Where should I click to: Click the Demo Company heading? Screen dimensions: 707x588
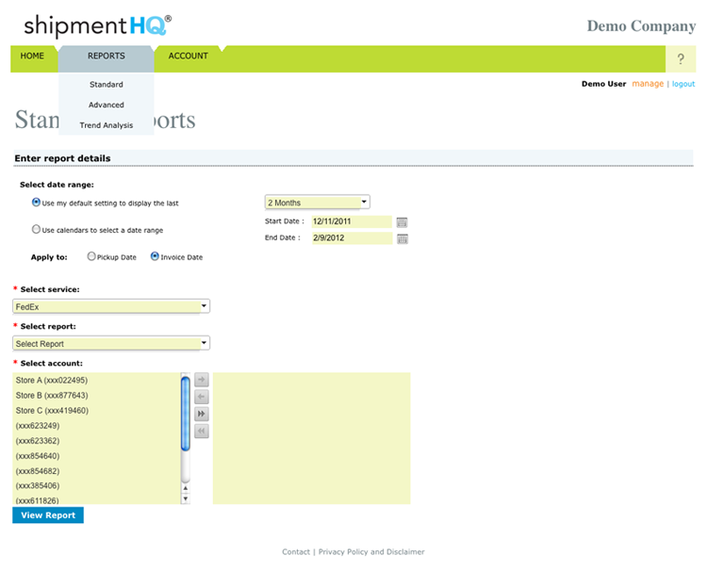point(641,26)
